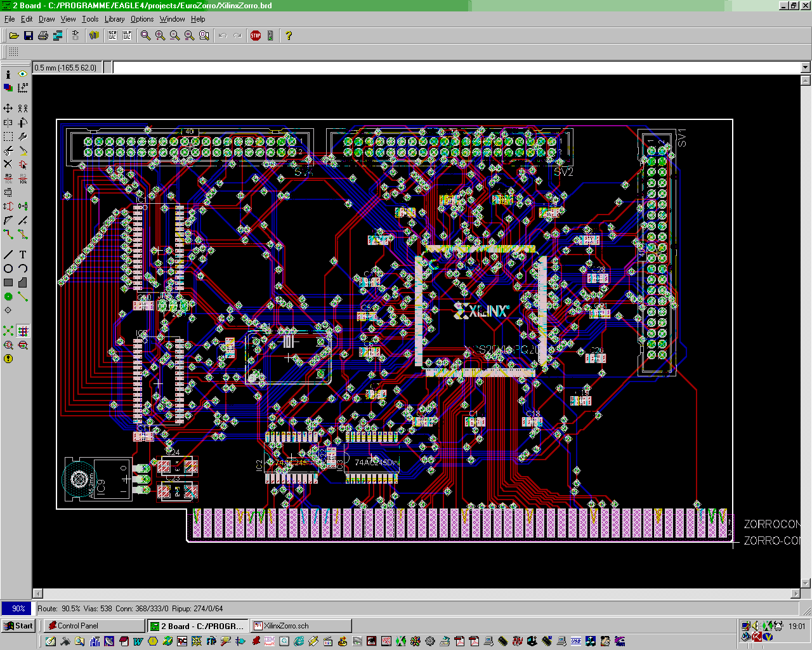Select the Signal airwire tool
The height and width of the screenshot is (650, 812).
click(x=23, y=296)
